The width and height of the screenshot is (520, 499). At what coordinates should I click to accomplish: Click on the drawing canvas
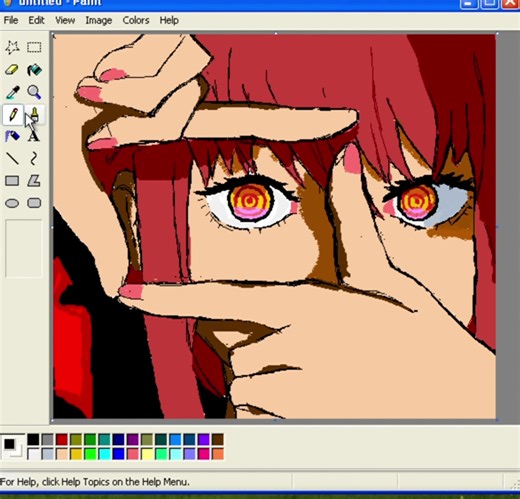point(274,226)
